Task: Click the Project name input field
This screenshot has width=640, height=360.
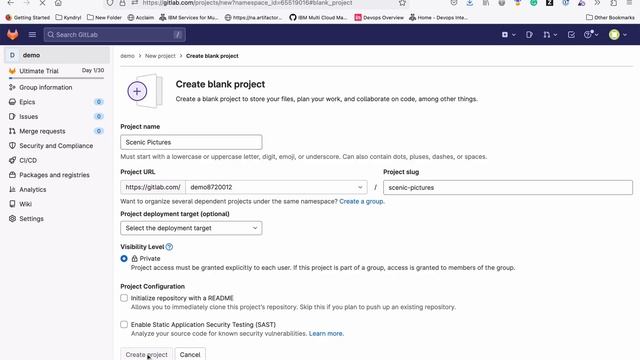Action: [x=191, y=142]
